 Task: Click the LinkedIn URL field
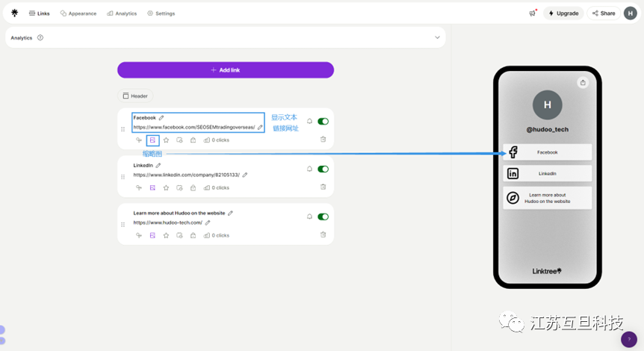[x=186, y=175]
